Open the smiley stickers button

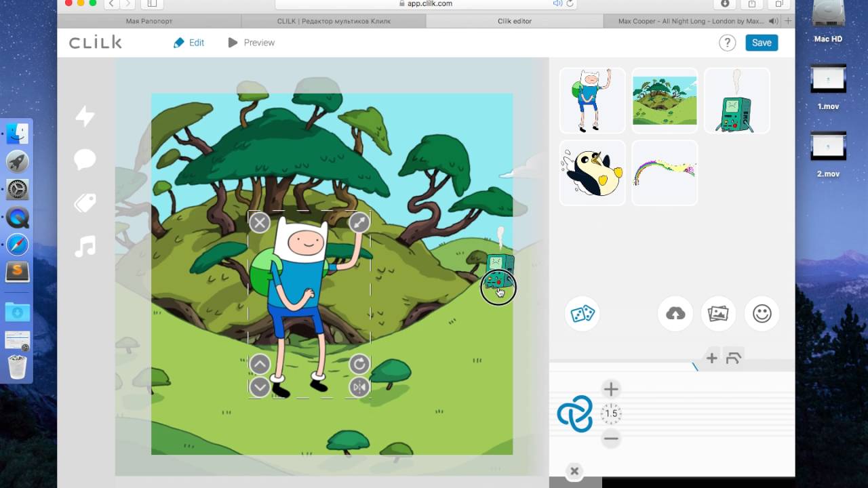762,314
